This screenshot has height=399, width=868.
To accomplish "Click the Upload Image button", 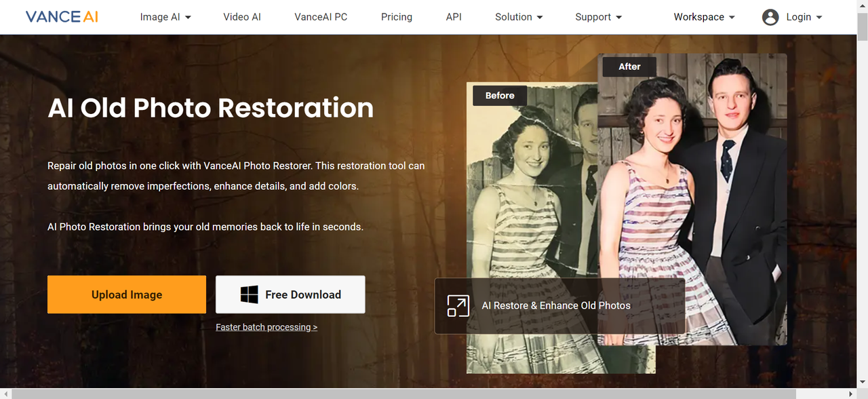I will click(x=127, y=294).
